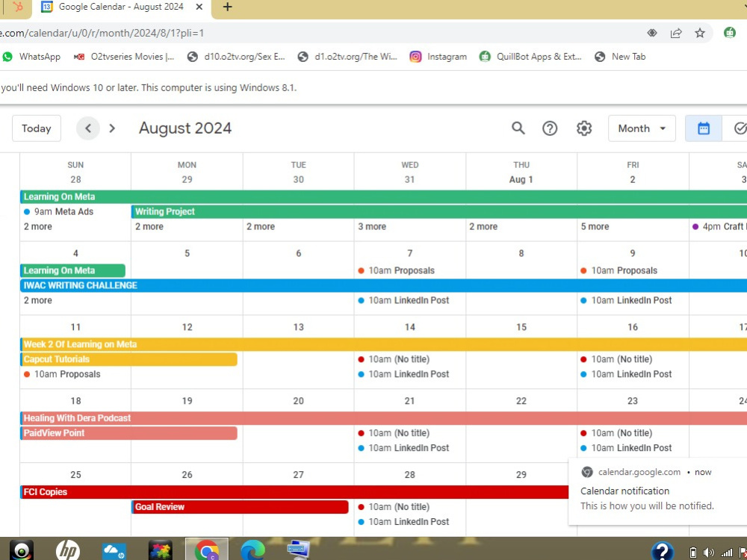The height and width of the screenshot is (560, 747).
Task: Open the WhatsApp bookmark
Action: click(x=31, y=57)
